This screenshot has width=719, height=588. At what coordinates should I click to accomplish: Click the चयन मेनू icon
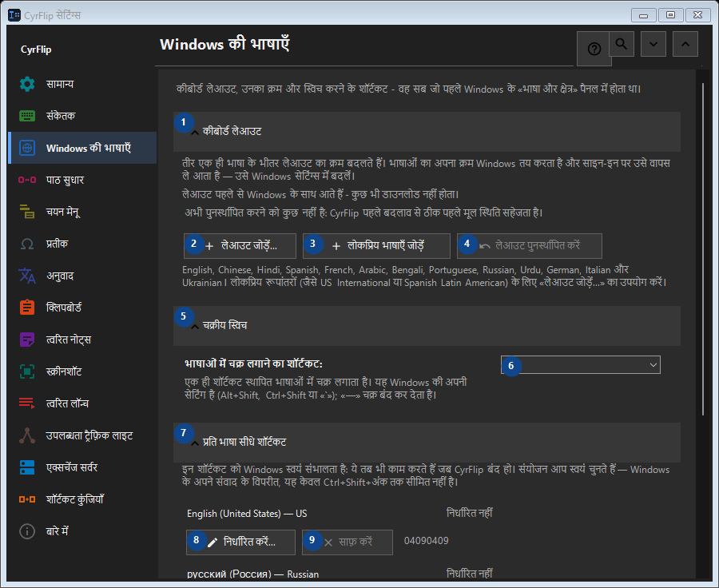[x=27, y=212]
